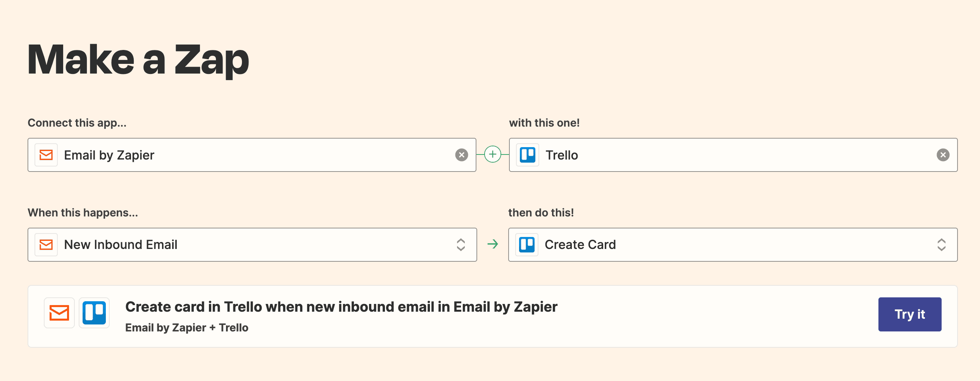Click the Make a Zap heading
The width and height of the screenshot is (980, 381).
(x=138, y=60)
